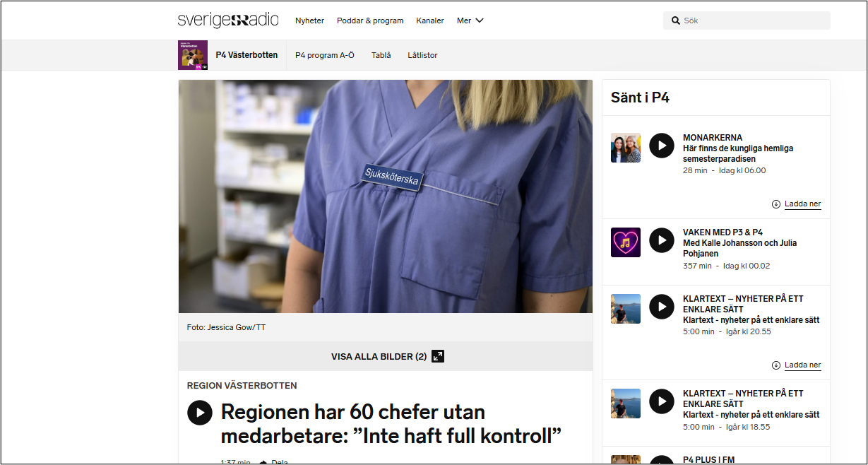
Task: Open the REGION VÄSTERBOTTEN topic label
Action: point(242,386)
